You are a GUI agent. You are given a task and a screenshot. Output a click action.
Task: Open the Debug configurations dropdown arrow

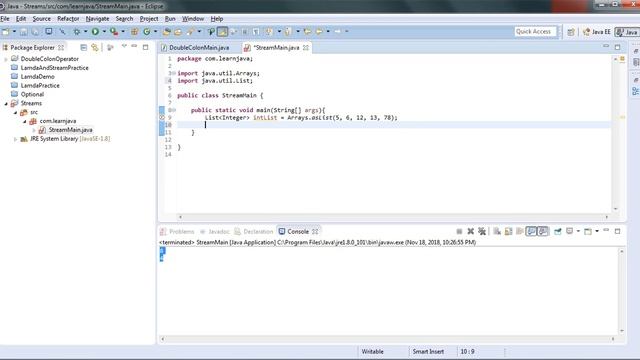click(x=85, y=31)
